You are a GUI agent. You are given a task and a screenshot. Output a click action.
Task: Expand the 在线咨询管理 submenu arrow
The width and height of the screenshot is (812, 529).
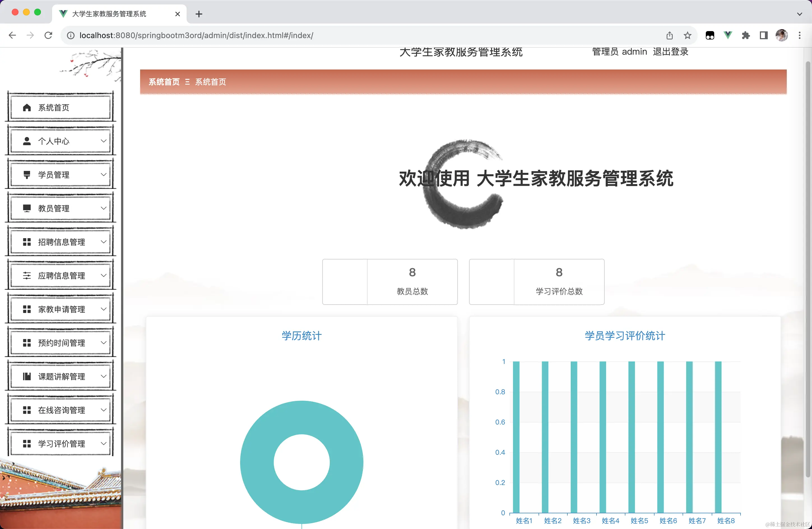pos(104,410)
